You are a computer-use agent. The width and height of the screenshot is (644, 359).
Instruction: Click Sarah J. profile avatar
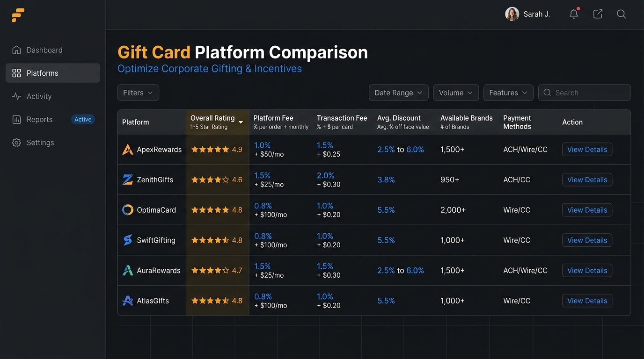tap(512, 14)
